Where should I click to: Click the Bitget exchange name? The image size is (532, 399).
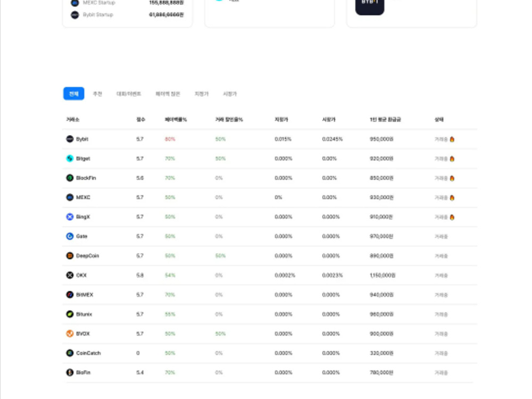coord(83,159)
